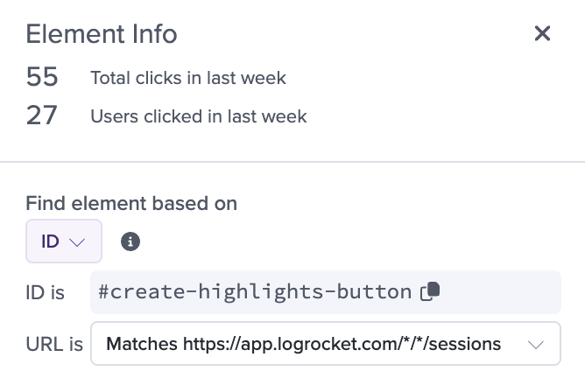Click the #create-highlights-button selector text

pos(255,291)
